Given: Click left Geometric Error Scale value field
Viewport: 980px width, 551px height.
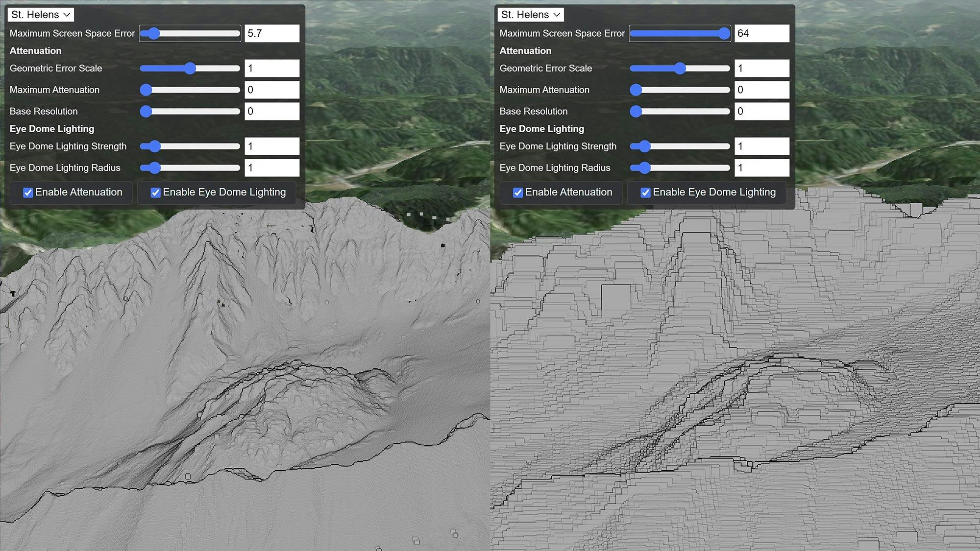Looking at the screenshot, I should coord(272,69).
